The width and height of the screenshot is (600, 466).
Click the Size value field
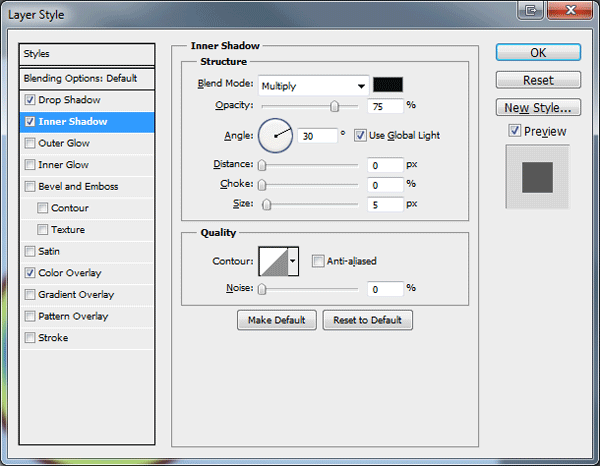pos(385,205)
